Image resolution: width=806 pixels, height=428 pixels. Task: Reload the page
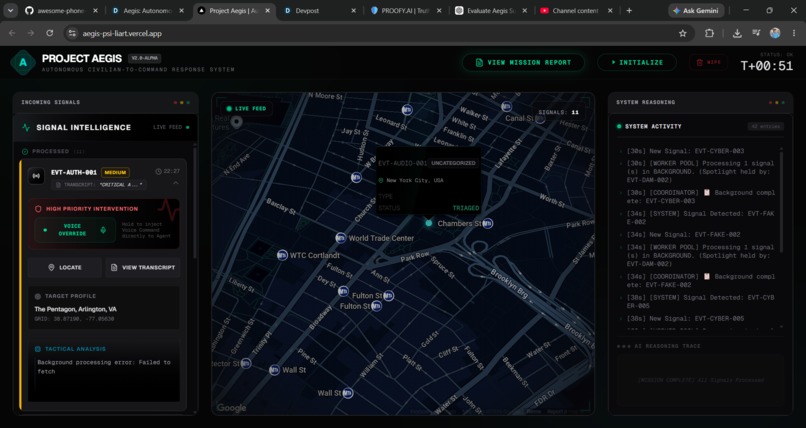(x=49, y=33)
